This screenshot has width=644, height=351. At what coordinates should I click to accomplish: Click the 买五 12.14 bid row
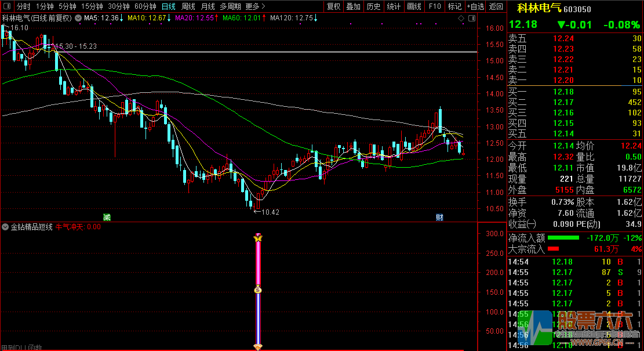click(x=574, y=133)
